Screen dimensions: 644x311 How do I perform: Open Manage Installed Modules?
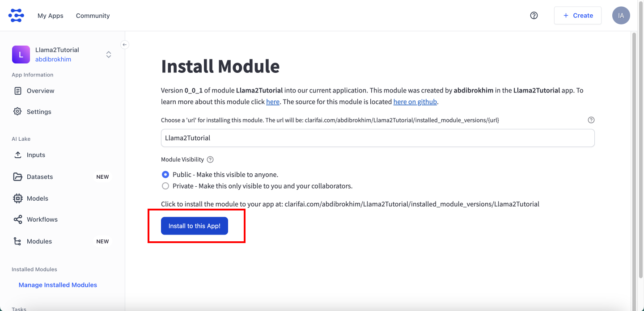(58, 285)
